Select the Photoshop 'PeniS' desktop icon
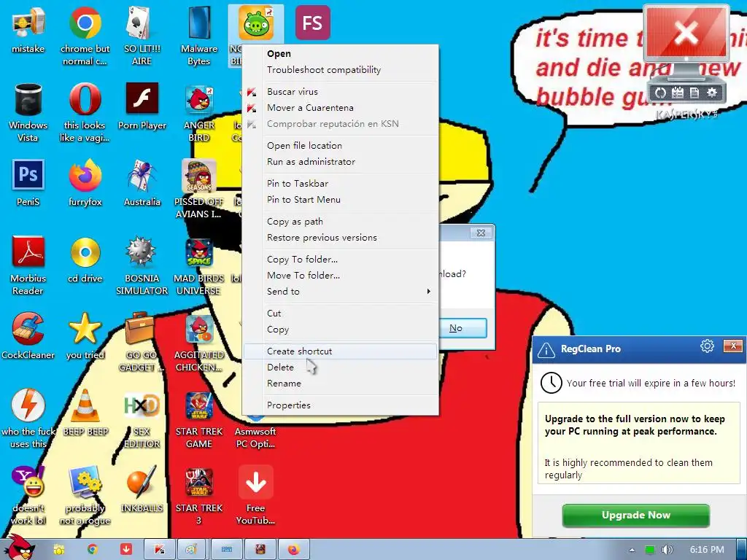This screenshot has height=560, width=747. click(x=28, y=183)
